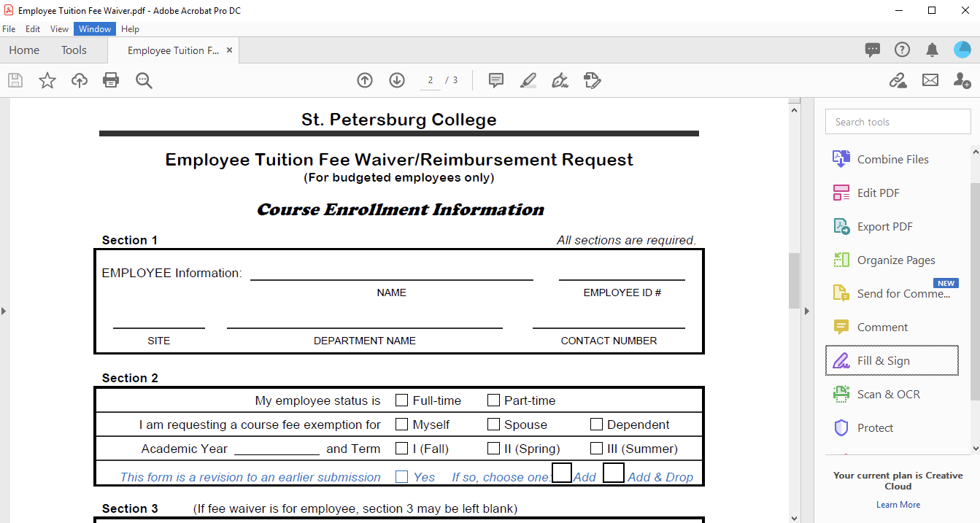The width and height of the screenshot is (980, 523).
Task: Open the Send for Comments tool
Action: [x=892, y=293]
